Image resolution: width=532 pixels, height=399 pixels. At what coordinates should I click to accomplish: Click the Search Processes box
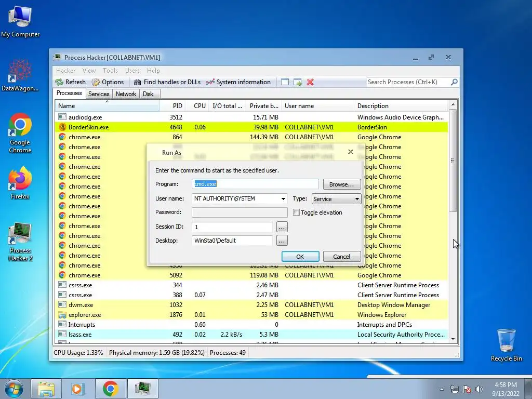point(408,82)
